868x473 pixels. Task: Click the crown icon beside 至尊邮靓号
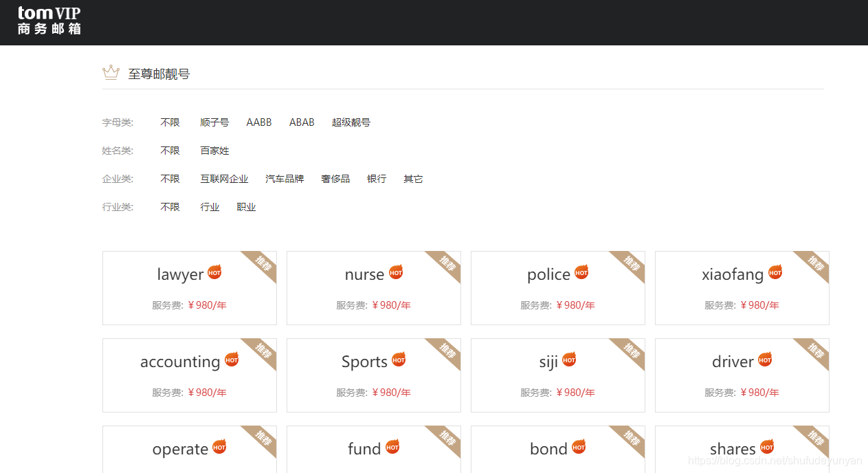tap(111, 71)
